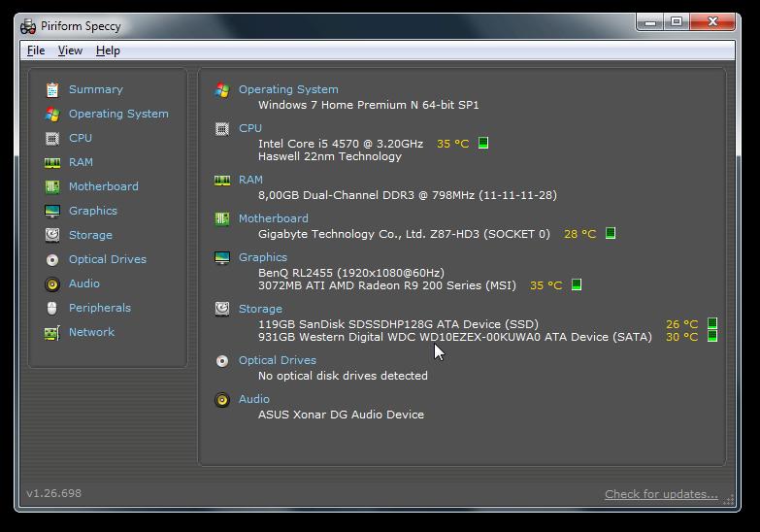Click the RAM heading in main panel
The image size is (760, 532).
pyautogui.click(x=250, y=180)
